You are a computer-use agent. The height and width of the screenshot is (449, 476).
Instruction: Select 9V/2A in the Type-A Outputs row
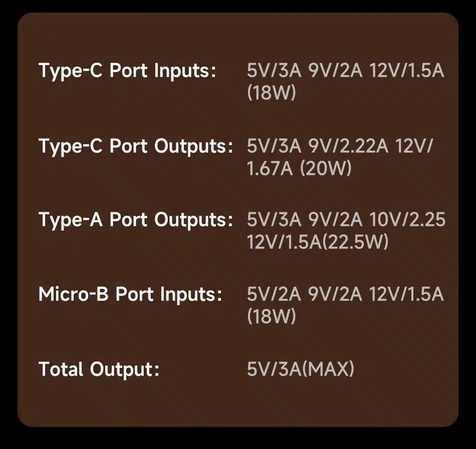[335, 220]
